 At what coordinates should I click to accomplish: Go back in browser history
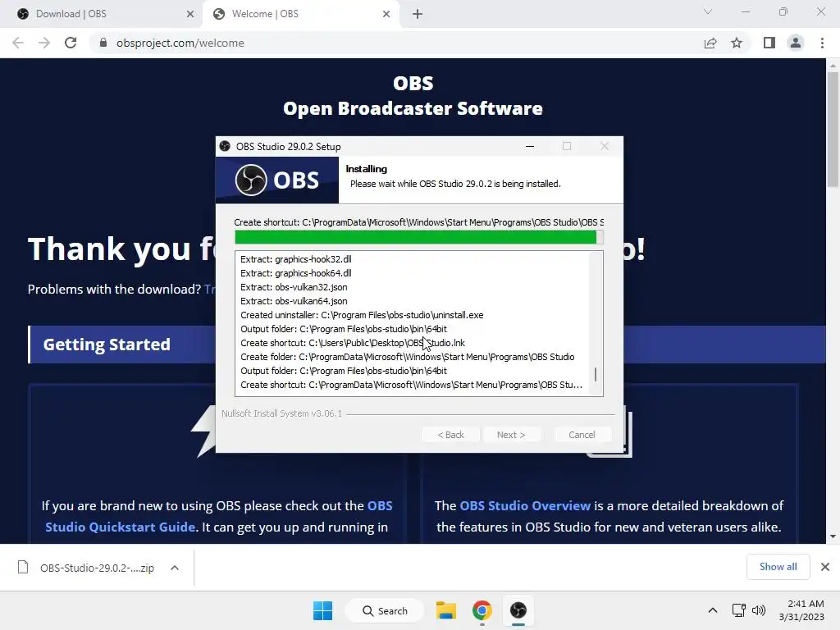click(x=18, y=43)
